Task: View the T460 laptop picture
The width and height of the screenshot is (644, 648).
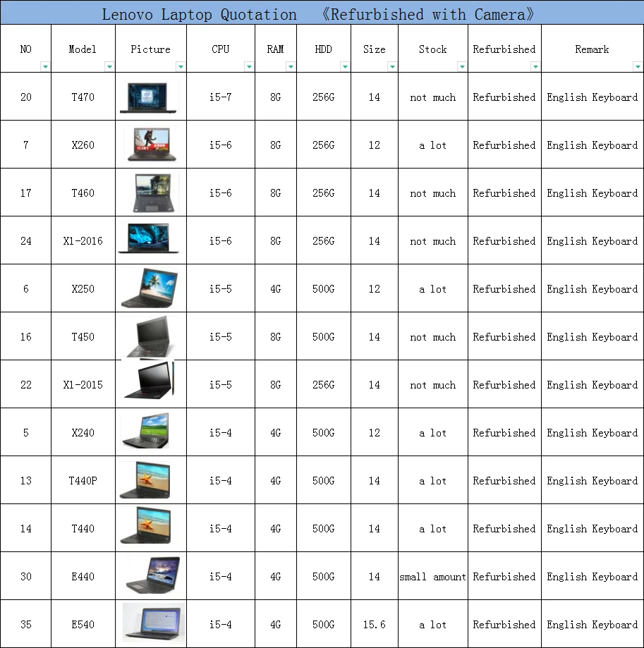Action: 150,192
